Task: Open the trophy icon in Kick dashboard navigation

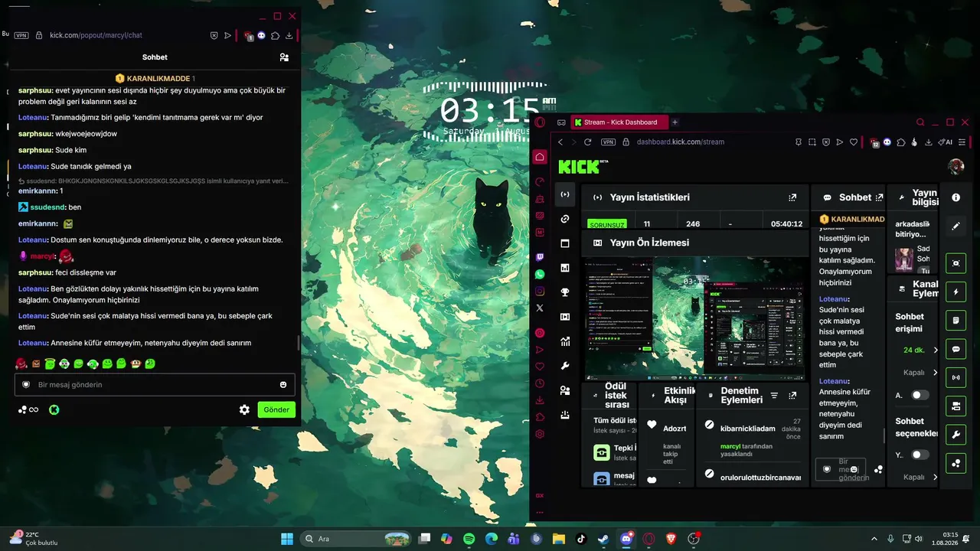Action: pyautogui.click(x=565, y=292)
